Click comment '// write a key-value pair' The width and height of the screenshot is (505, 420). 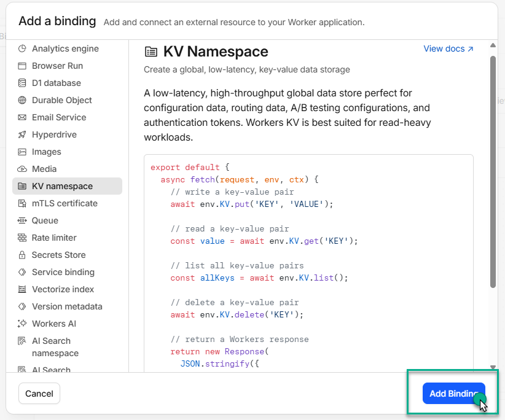232,192
